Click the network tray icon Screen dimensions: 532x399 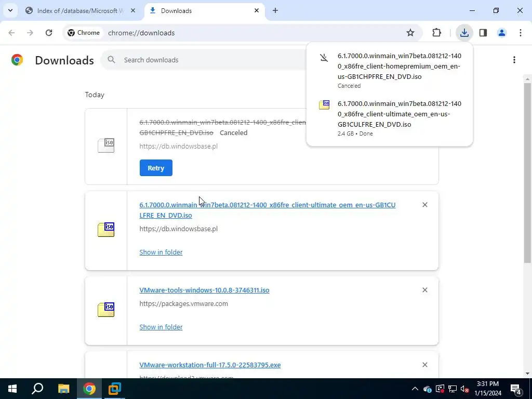(x=453, y=389)
